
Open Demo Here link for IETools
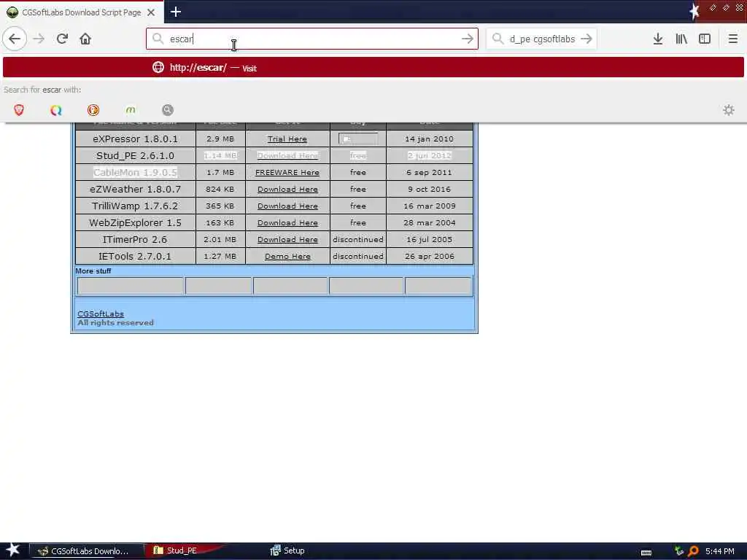point(287,256)
